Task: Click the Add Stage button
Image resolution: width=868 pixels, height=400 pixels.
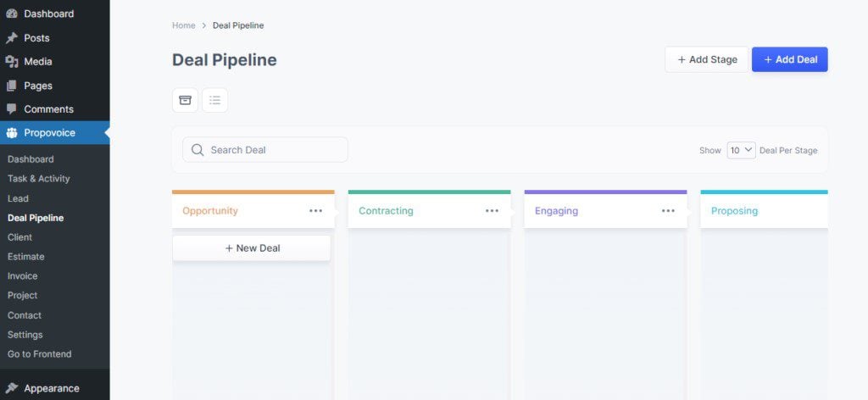Action: click(x=707, y=59)
